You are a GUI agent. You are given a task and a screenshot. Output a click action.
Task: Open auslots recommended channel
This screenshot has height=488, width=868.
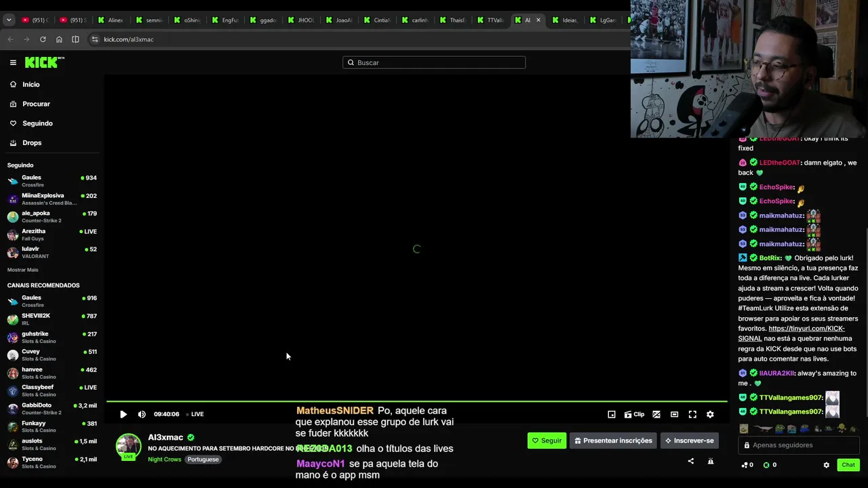click(x=52, y=445)
